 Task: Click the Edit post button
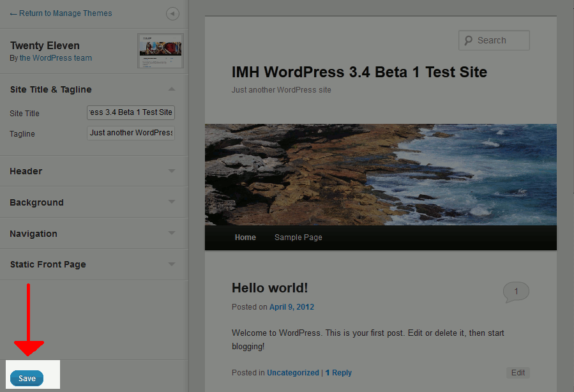click(x=518, y=373)
